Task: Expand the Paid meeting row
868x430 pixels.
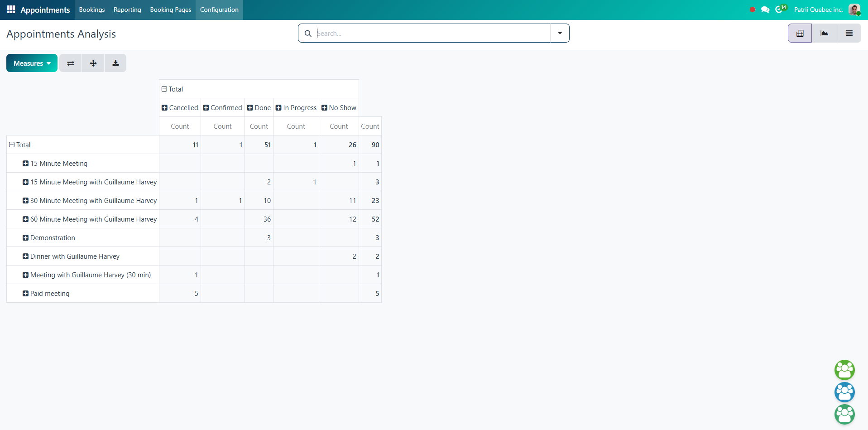Action: pos(46,294)
